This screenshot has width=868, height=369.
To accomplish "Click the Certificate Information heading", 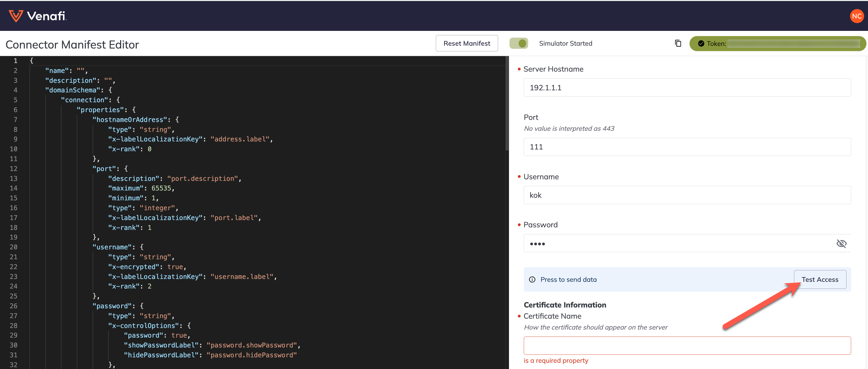I will pos(565,305).
